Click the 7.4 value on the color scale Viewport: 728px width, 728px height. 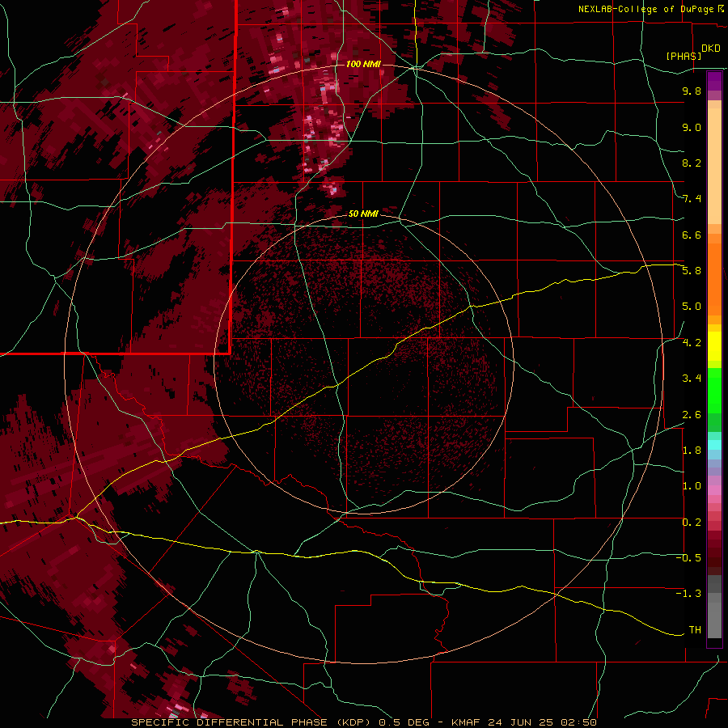[x=692, y=199]
